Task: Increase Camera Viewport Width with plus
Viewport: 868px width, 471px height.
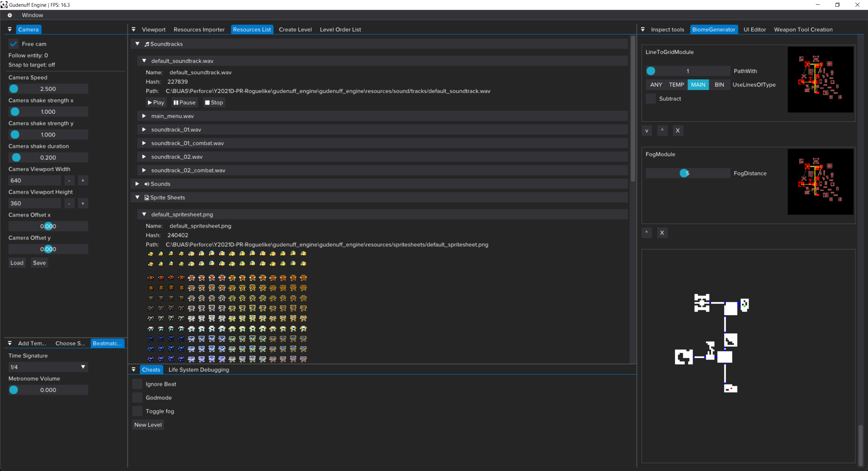Action: click(83, 181)
